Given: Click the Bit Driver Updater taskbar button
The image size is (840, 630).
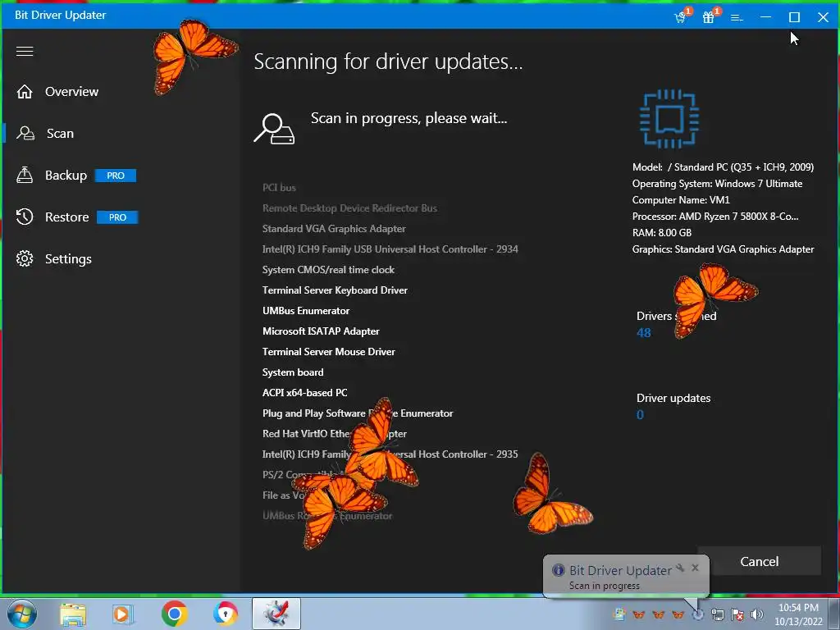Looking at the screenshot, I should point(276,614).
